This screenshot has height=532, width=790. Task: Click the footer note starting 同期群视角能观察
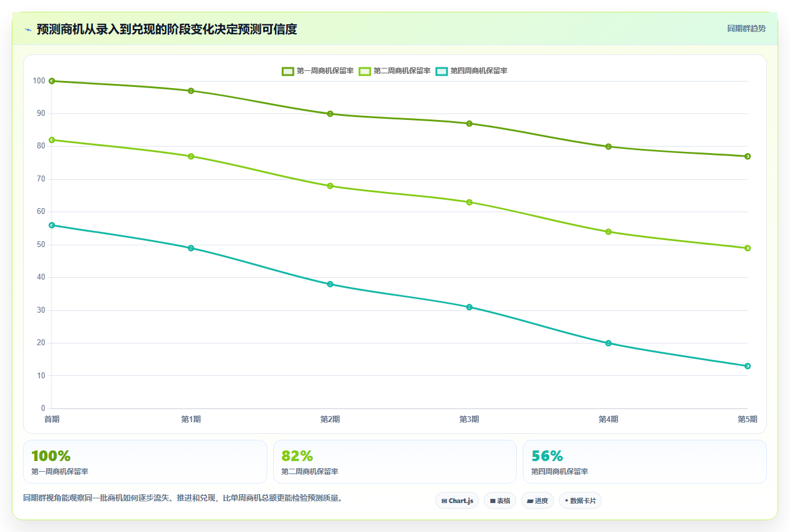click(x=183, y=498)
